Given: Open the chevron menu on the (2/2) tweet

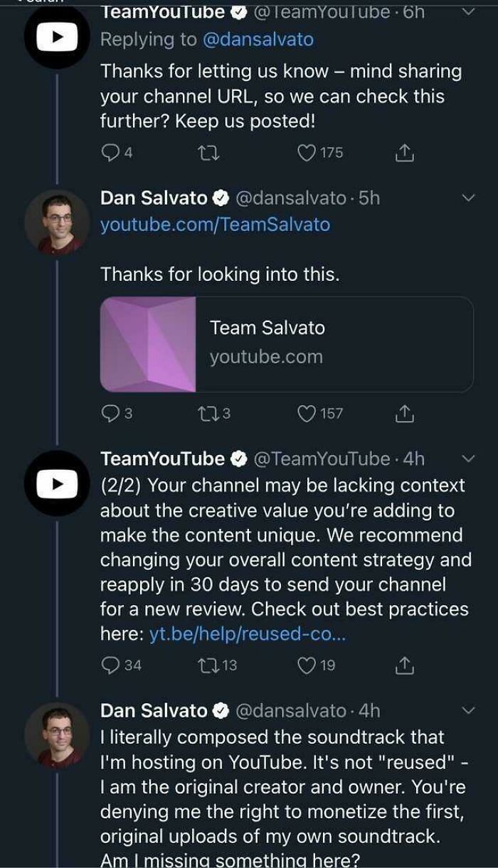Looking at the screenshot, I should point(469,460).
